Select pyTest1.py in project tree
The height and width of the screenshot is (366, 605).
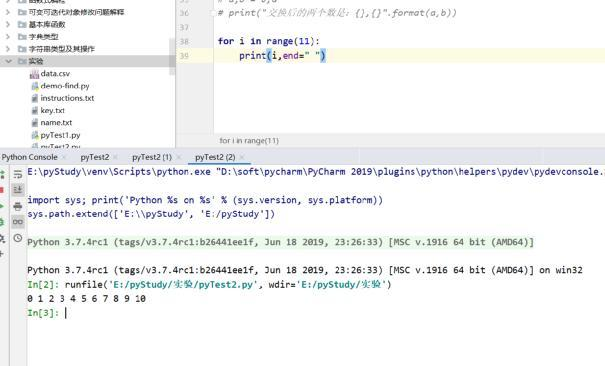[60, 135]
